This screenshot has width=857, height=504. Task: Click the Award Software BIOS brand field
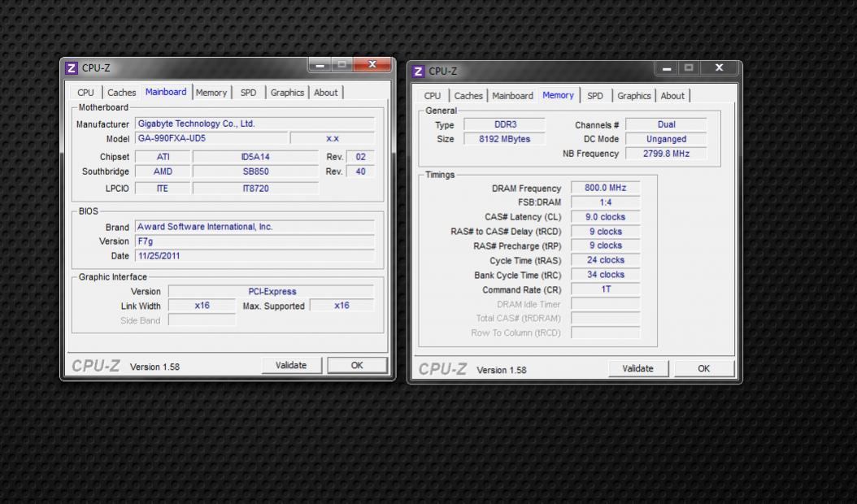point(254,227)
